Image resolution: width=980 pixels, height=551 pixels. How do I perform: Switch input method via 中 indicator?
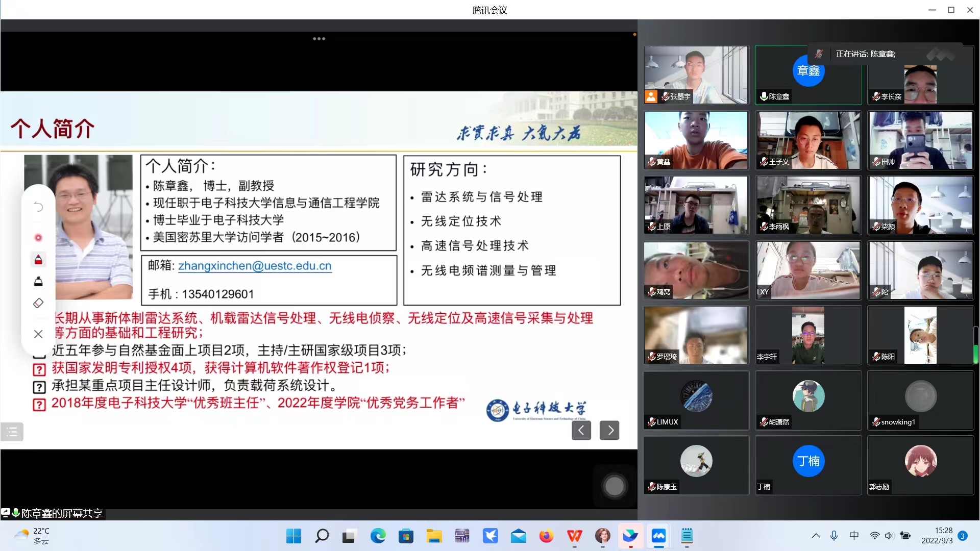[854, 536]
